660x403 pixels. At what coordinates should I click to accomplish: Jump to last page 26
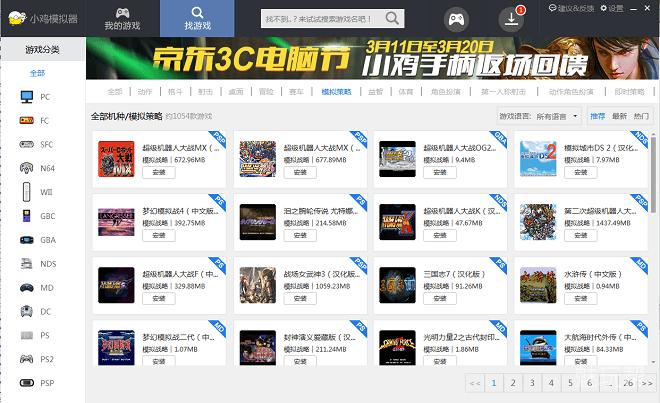[x=628, y=383]
